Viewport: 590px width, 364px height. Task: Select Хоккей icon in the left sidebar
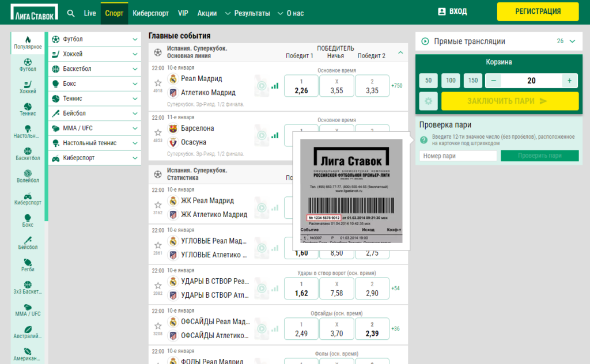(28, 87)
